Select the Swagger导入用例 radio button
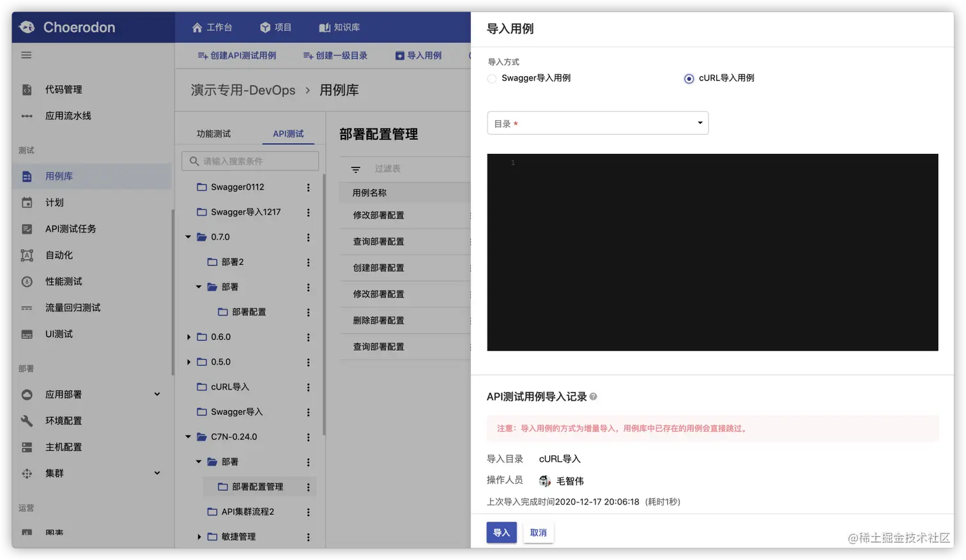Image resolution: width=966 pixels, height=560 pixels. [x=491, y=78]
